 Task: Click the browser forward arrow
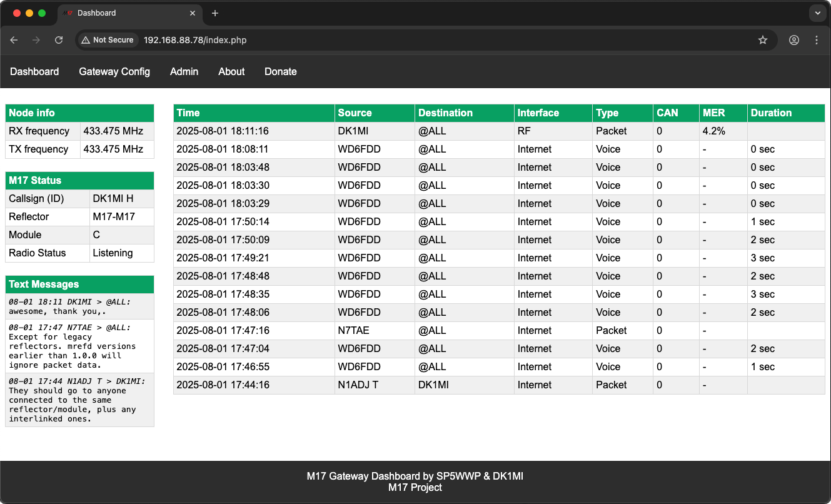pyautogui.click(x=36, y=40)
